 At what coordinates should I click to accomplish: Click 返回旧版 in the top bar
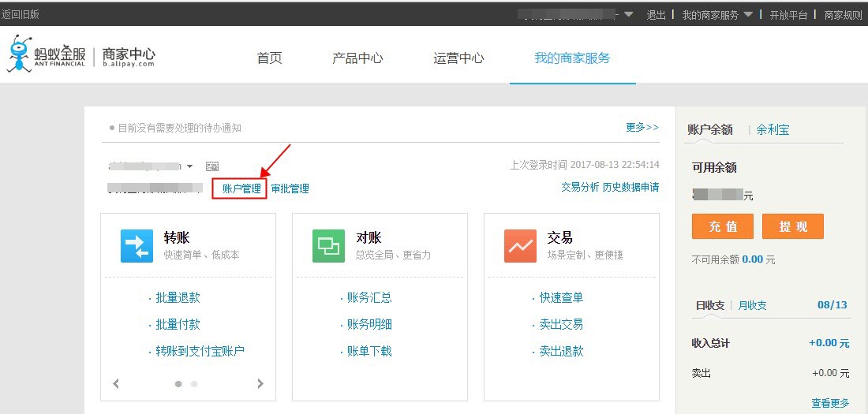click(x=20, y=14)
